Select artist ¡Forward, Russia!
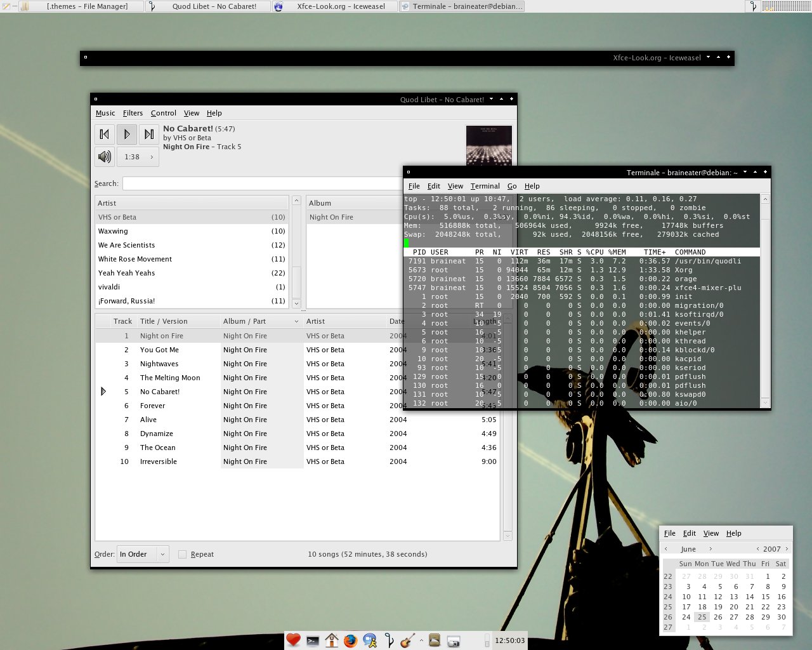Viewport: 812px width, 650px height. click(x=192, y=301)
